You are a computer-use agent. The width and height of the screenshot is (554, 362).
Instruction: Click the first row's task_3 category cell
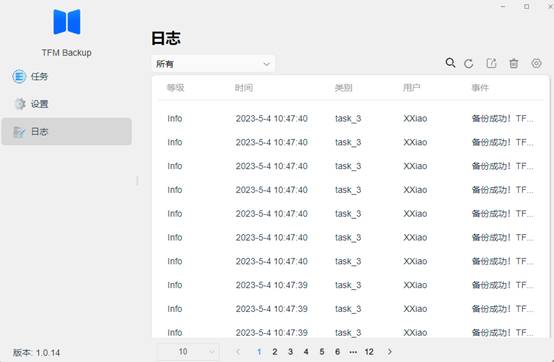tap(348, 118)
